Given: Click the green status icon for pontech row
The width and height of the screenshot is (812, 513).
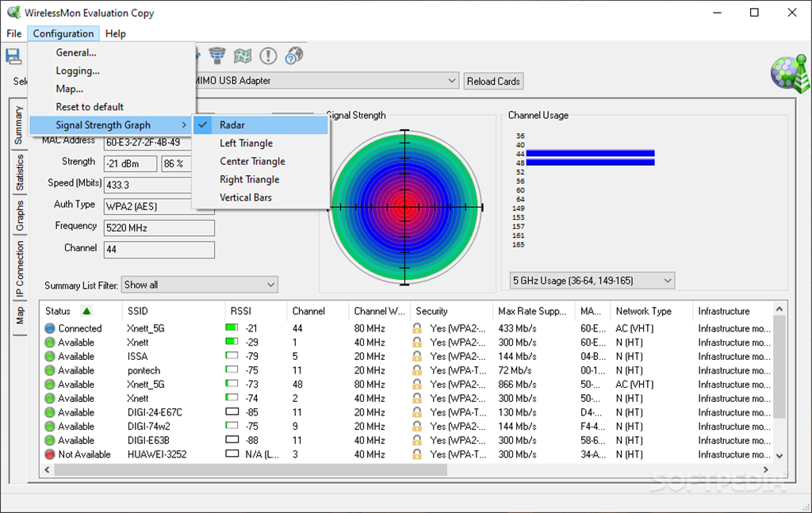Looking at the screenshot, I should (50, 370).
